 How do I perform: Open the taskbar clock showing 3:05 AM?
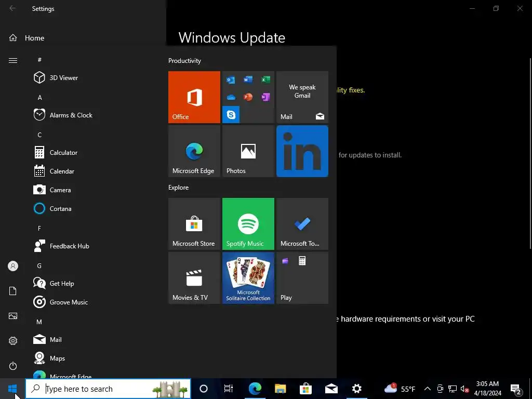coord(487,389)
